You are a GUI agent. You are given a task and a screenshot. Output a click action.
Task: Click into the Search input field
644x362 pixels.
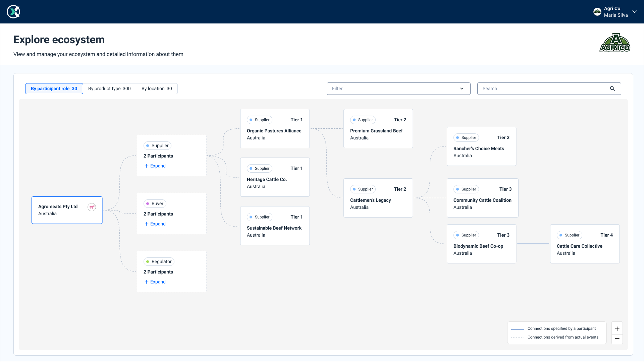pyautogui.click(x=543, y=88)
